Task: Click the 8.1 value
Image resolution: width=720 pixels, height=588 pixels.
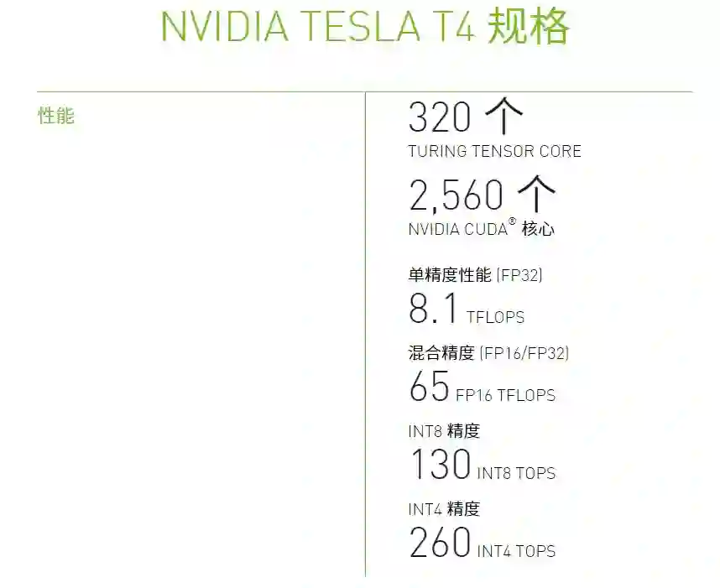Action: coord(433,309)
